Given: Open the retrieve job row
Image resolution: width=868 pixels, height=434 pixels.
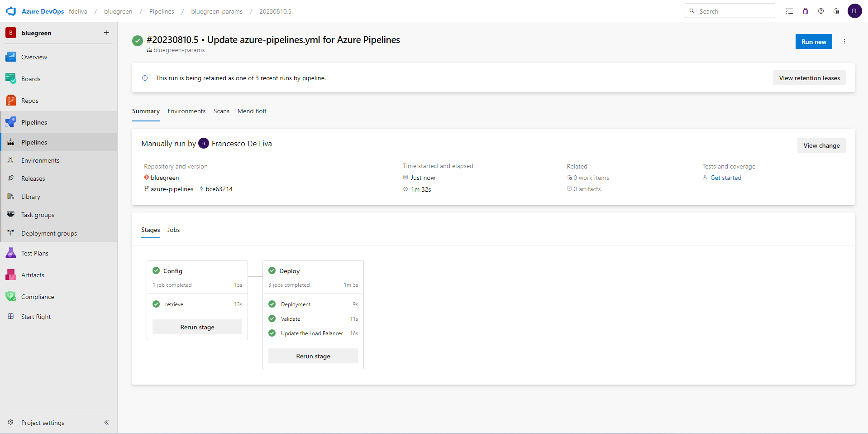Looking at the screenshot, I should pos(197,304).
